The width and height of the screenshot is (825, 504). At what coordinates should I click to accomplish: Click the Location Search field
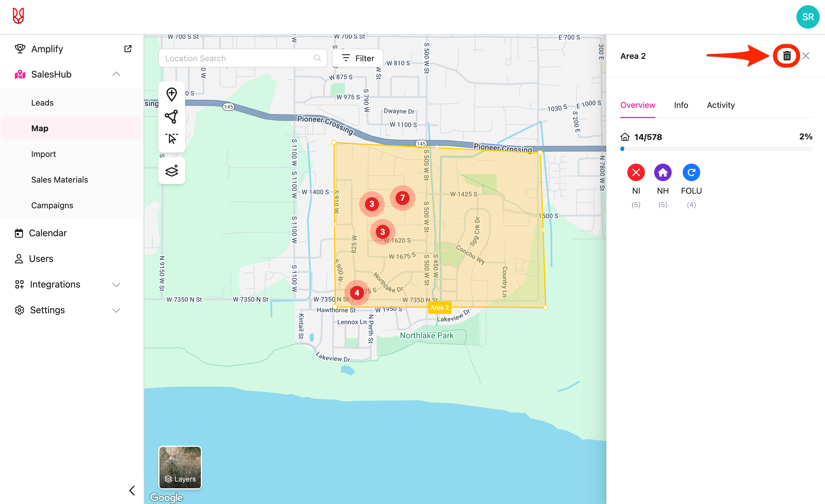(238, 58)
